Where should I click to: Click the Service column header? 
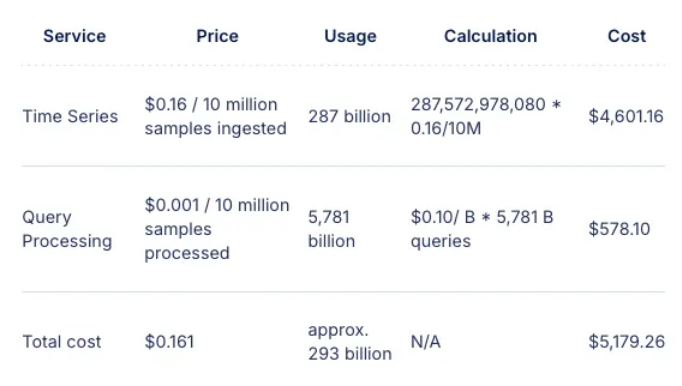74,36
